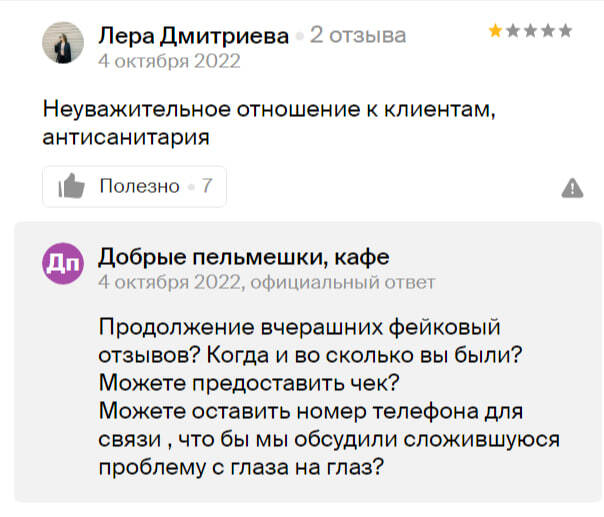604x517 pixels.
Task: Click the fifth and last rating star
Action: point(565,31)
